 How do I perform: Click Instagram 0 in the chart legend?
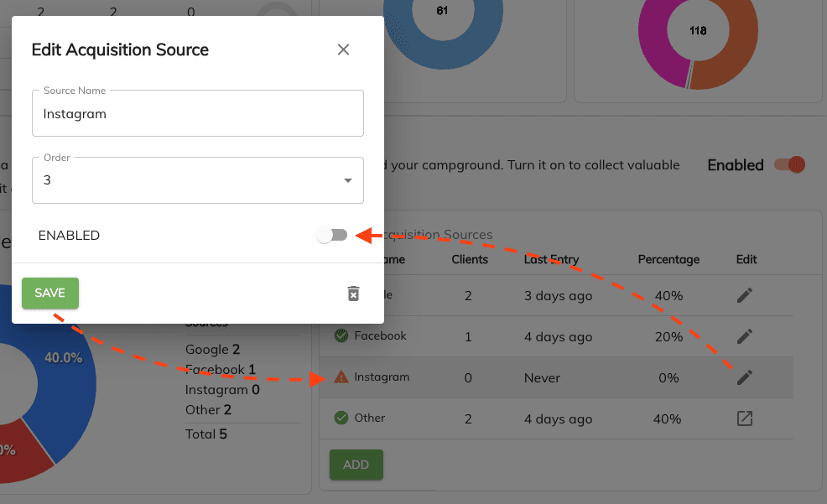[222, 390]
